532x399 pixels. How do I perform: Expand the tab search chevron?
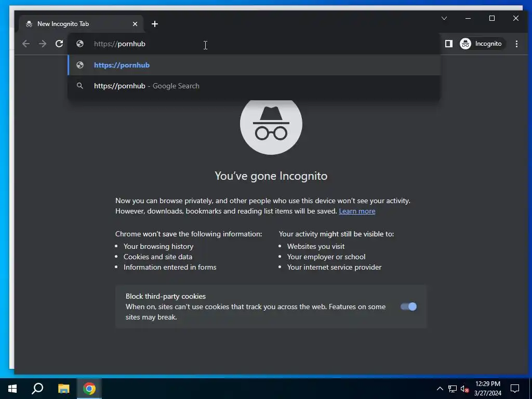444,18
